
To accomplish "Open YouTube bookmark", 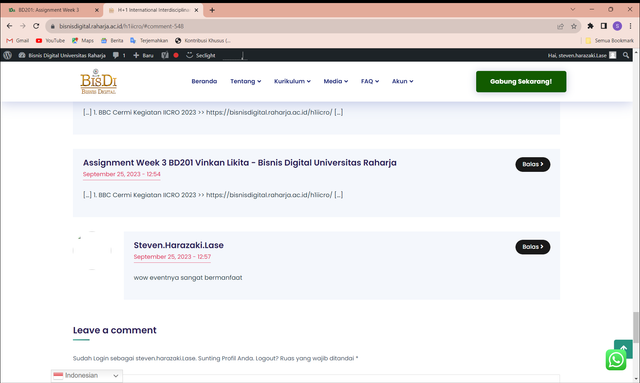I will pos(50,40).
